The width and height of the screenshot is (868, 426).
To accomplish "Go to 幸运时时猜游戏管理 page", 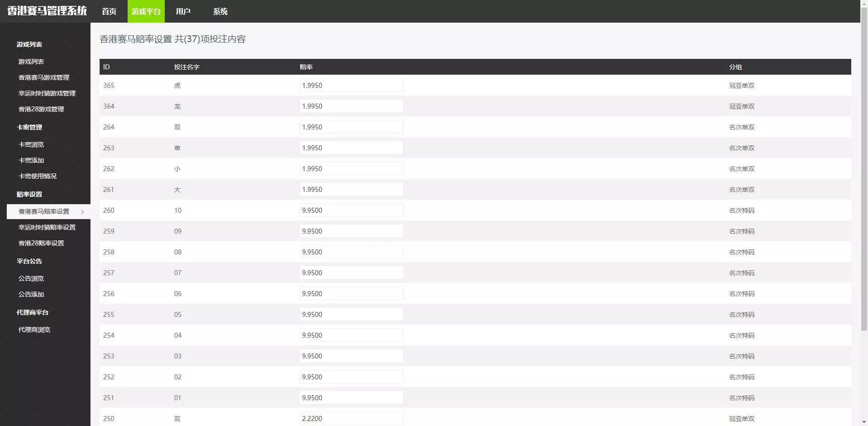I will (47, 93).
